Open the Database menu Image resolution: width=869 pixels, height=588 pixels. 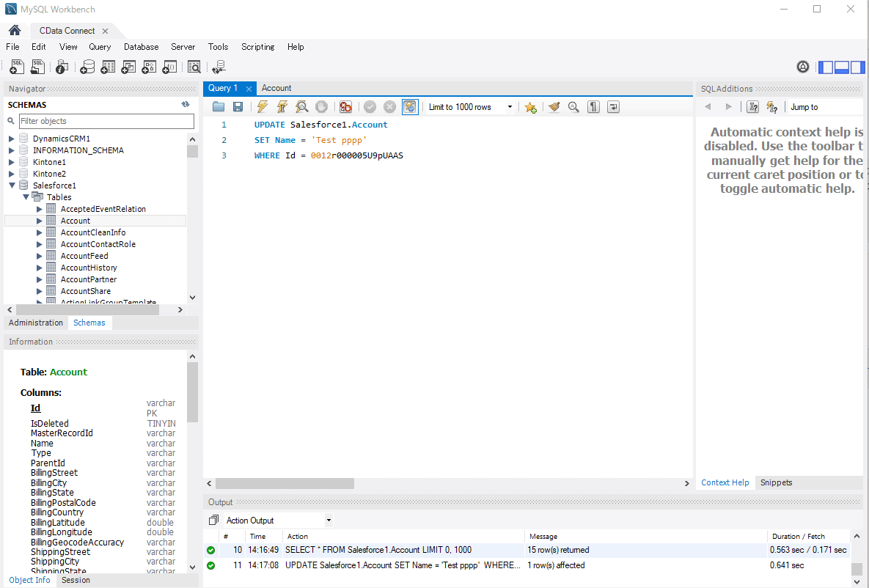pos(141,47)
